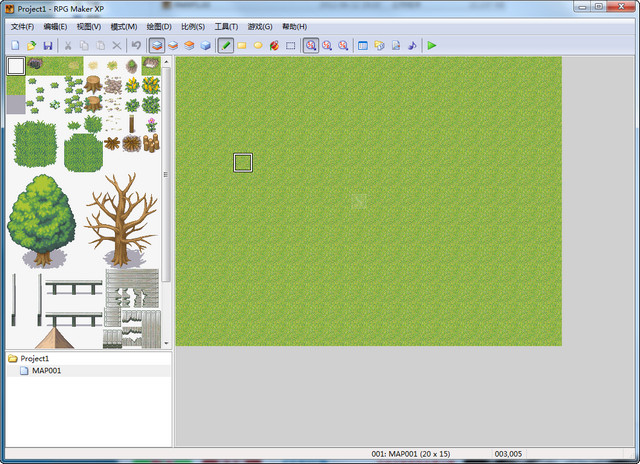The image size is (640, 464).
Task: Select the Pencil drawing tool
Action: pyautogui.click(x=226, y=45)
